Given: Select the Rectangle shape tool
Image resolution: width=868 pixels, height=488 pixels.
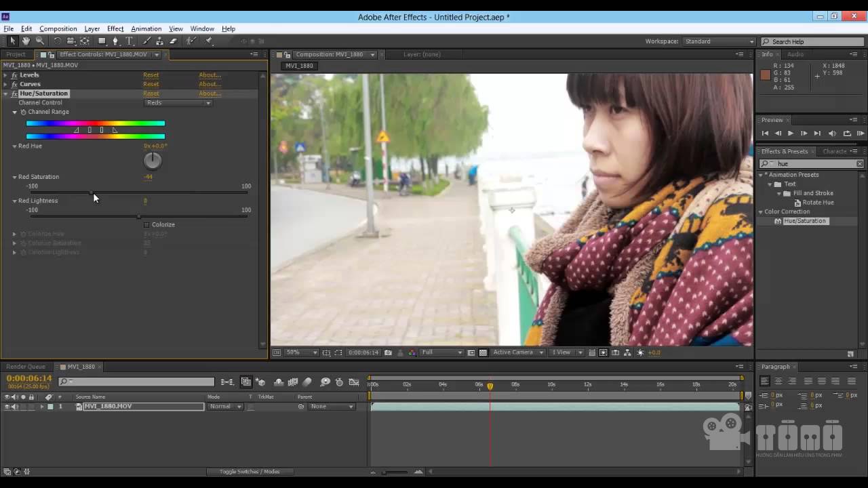Looking at the screenshot, I should pyautogui.click(x=102, y=41).
